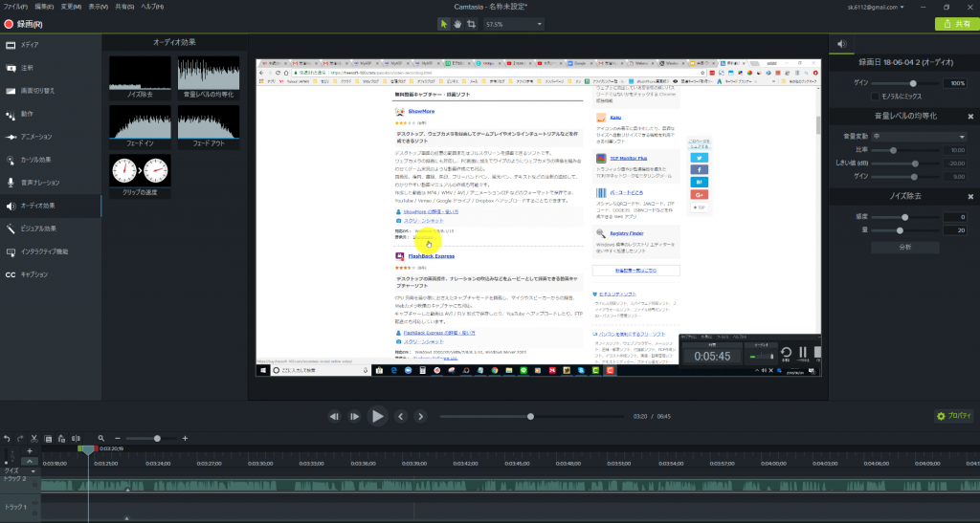Click the redo icon on timeline toolbar

click(20, 439)
